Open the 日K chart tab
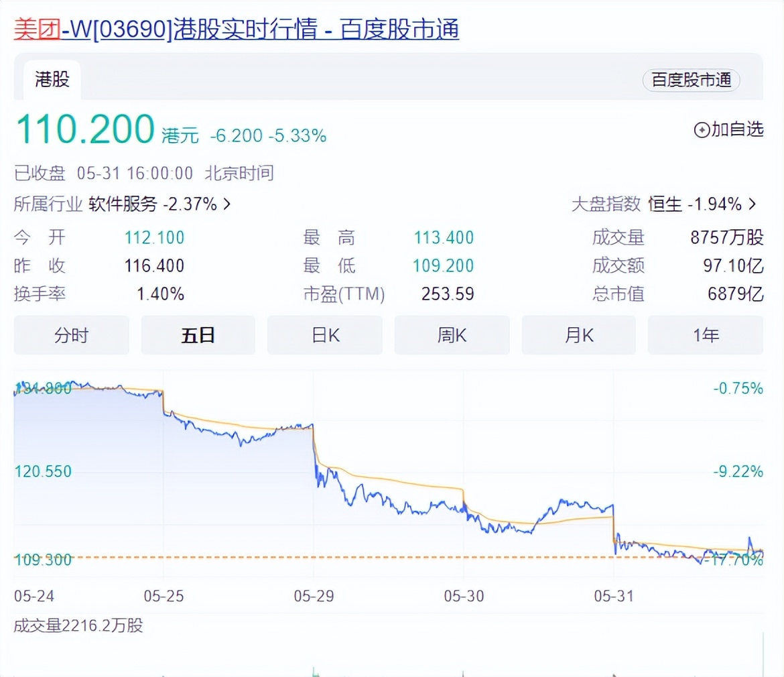 coord(325,335)
